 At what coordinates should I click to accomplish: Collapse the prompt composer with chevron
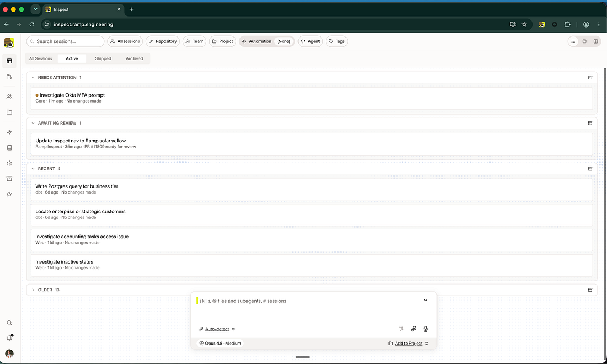pos(425,300)
